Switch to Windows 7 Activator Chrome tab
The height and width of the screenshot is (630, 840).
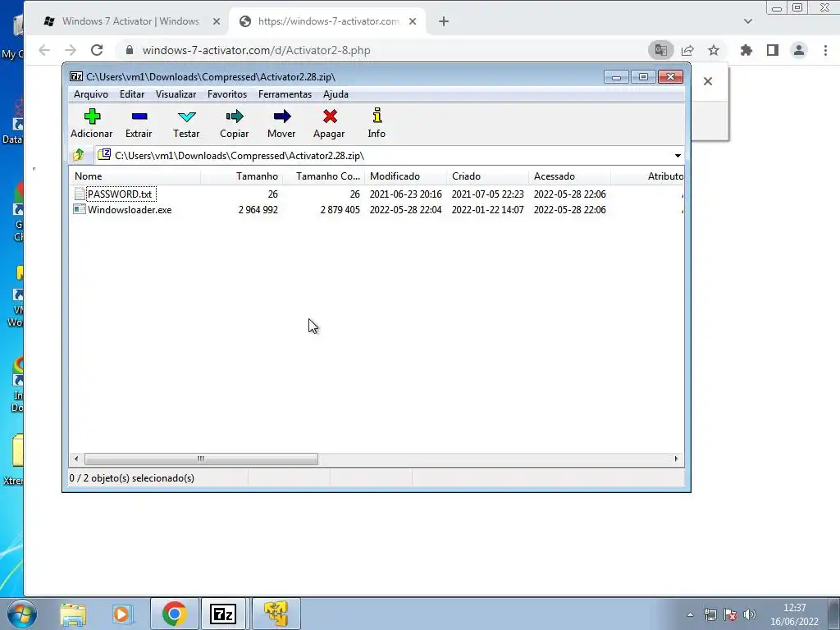pyautogui.click(x=130, y=21)
